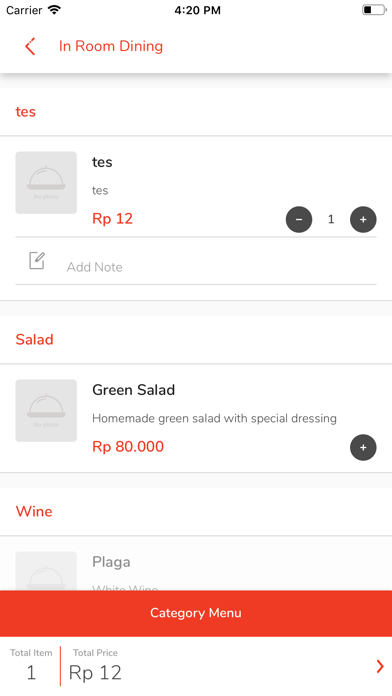Increase tes item quantity with plus button
The height and width of the screenshot is (696, 392).
pyautogui.click(x=363, y=219)
